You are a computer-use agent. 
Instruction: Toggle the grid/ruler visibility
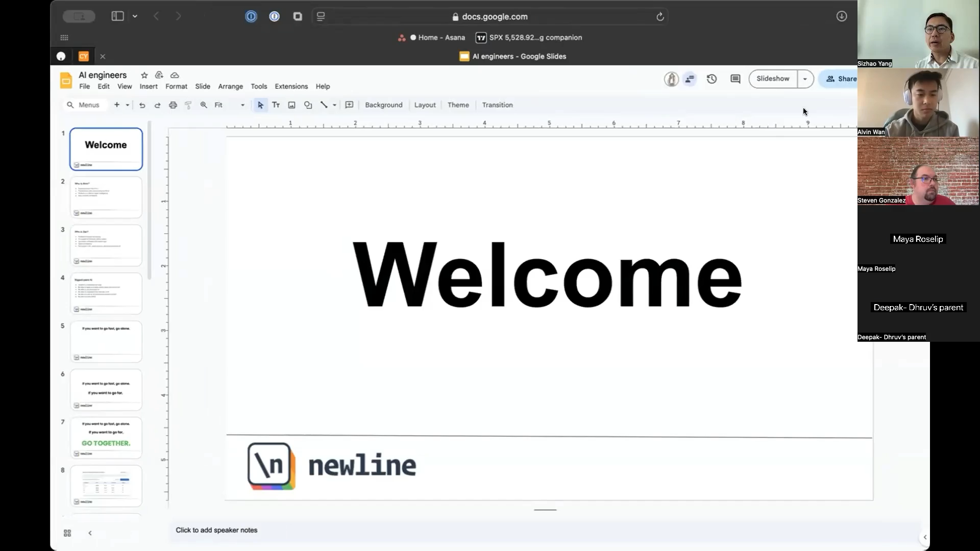(124, 86)
